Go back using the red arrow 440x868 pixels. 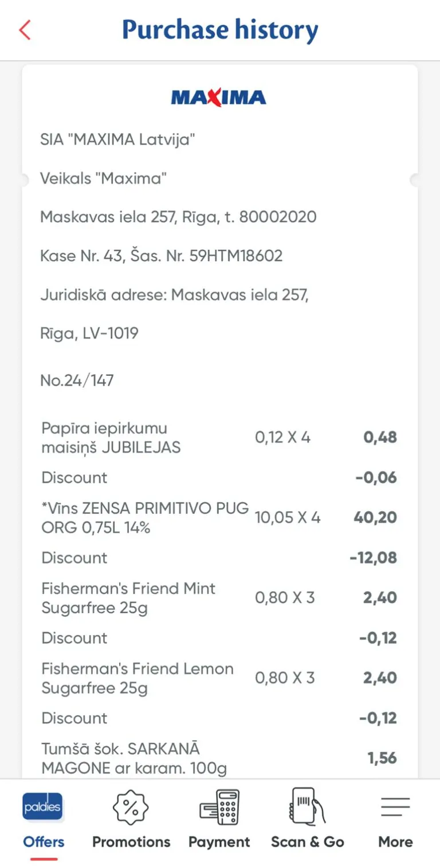click(25, 30)
